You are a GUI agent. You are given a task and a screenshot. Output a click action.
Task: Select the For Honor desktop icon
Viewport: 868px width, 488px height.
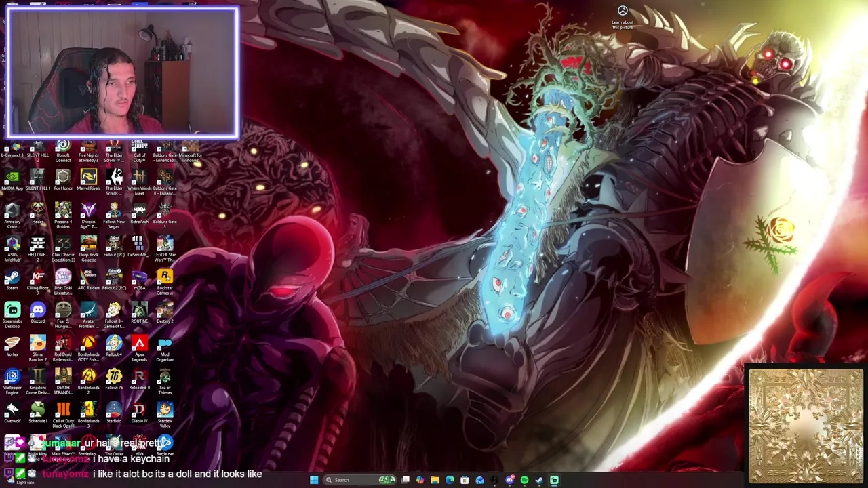tap(63, 182)
